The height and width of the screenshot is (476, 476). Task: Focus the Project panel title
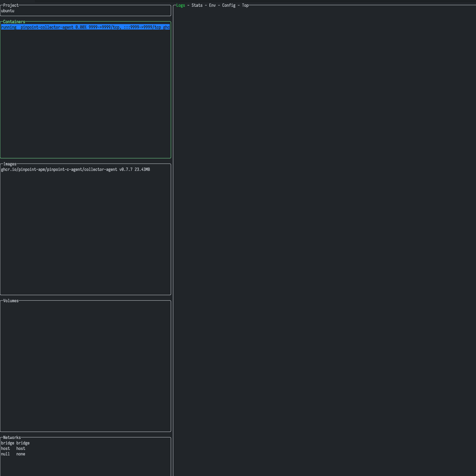click(11, 5)
